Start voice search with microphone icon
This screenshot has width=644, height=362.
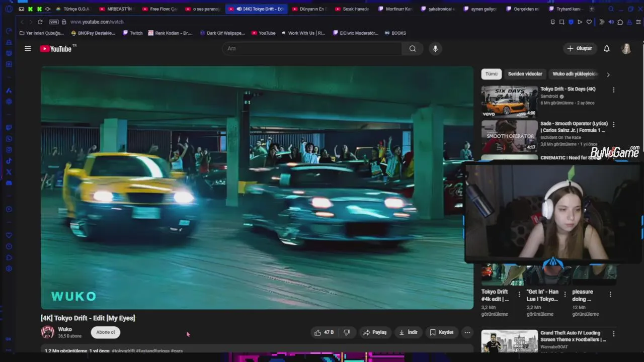(x=435, y=49)
